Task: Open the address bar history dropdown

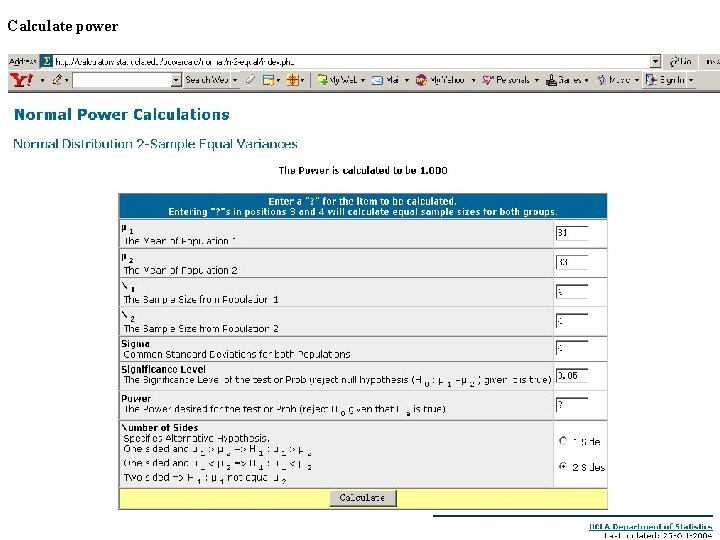Action: click(x=655, y=61)
